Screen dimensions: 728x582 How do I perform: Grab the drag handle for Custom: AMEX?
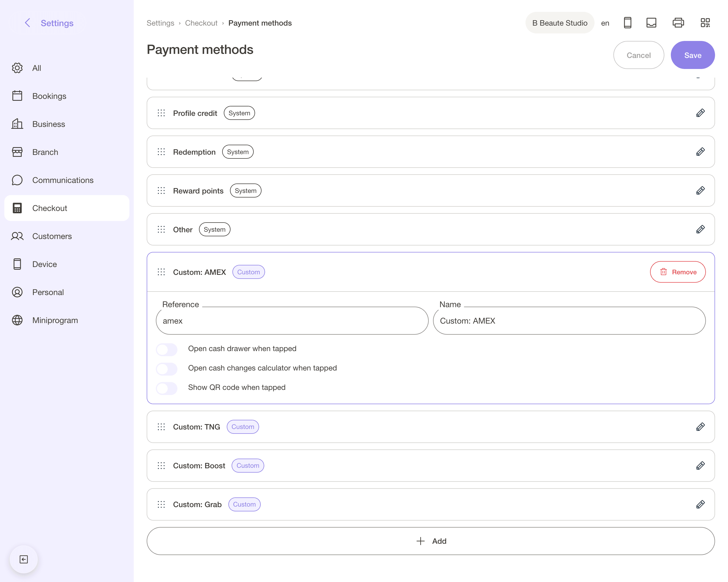[162, 272]
